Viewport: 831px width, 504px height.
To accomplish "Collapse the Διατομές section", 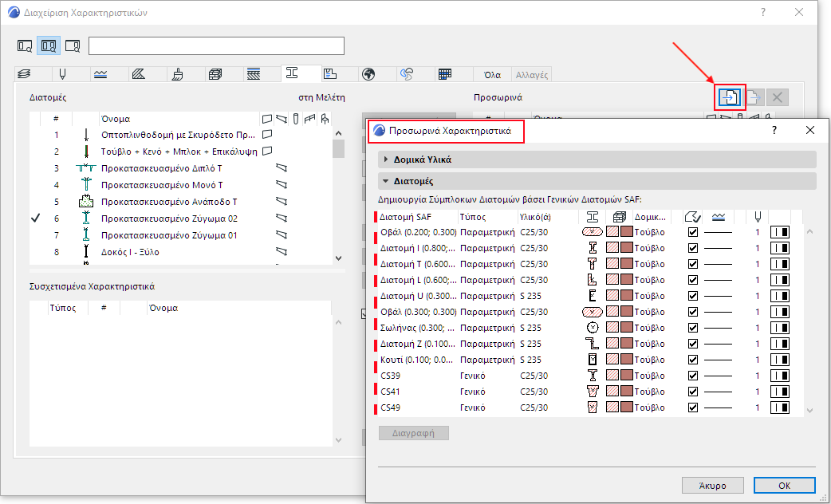I will 597,181.
